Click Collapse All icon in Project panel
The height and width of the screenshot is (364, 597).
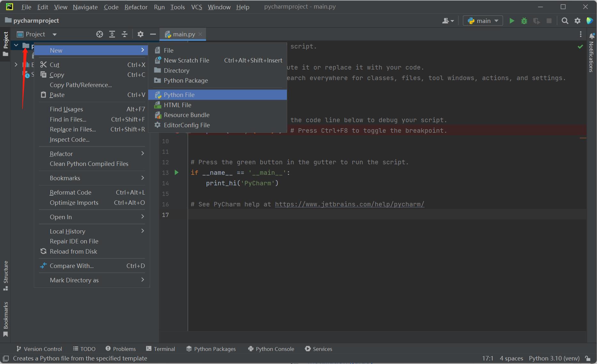[125, 34]
